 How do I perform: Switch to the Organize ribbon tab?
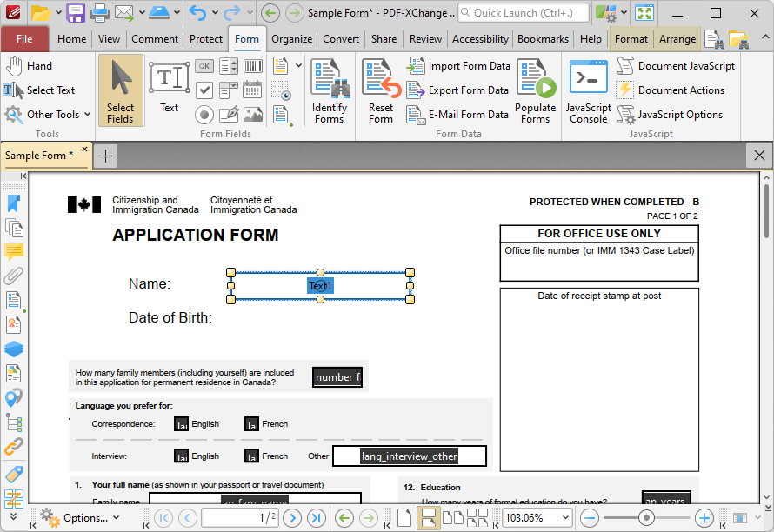tap(291, 38)
